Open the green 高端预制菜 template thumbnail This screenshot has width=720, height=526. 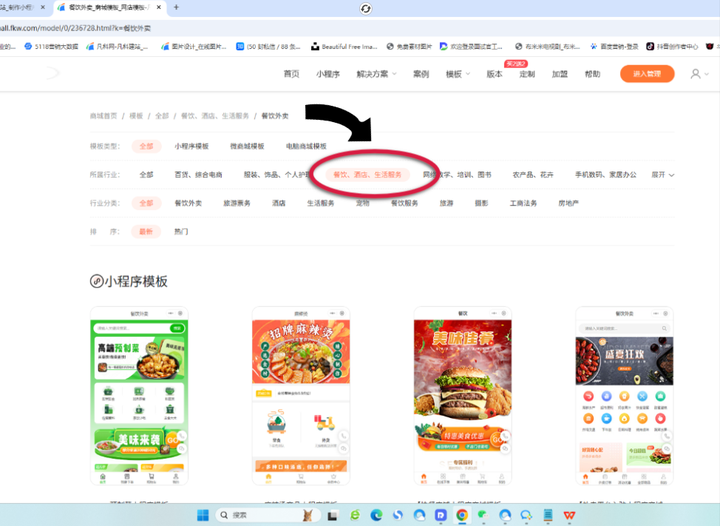pos(139,396)
